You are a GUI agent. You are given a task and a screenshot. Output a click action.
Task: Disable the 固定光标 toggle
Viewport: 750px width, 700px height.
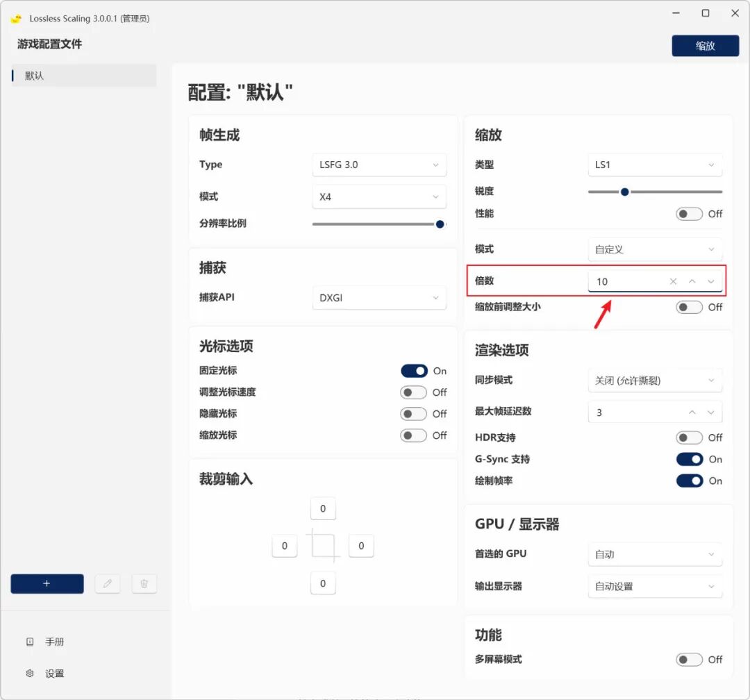pos(415,370)
